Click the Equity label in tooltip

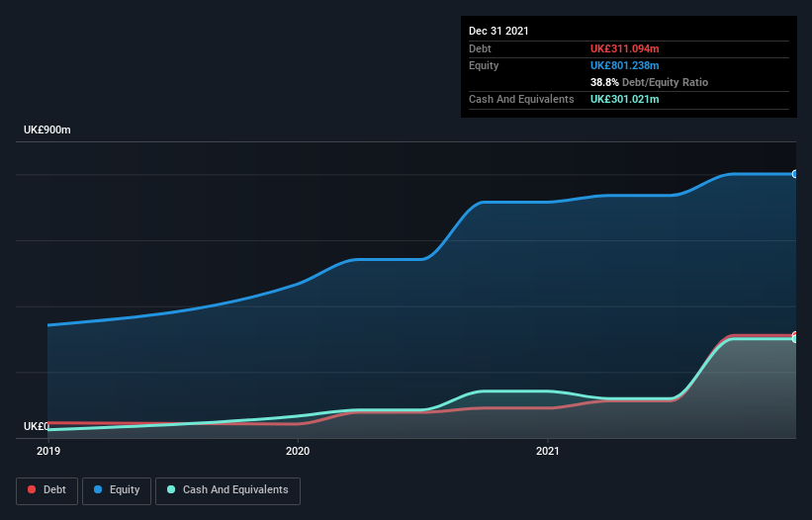[484, 65]
